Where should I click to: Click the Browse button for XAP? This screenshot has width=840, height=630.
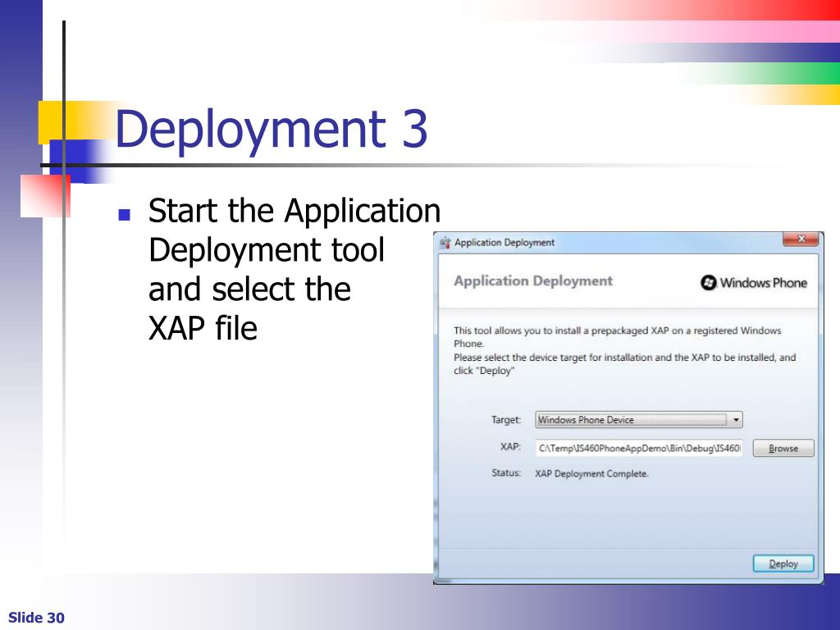[783, 449]
